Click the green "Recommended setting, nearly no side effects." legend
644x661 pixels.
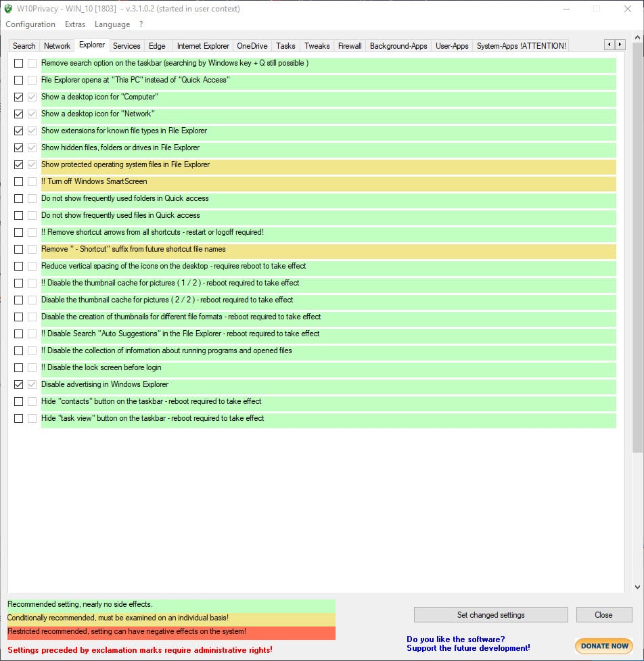pyautogui.click(x=171, y=605)
